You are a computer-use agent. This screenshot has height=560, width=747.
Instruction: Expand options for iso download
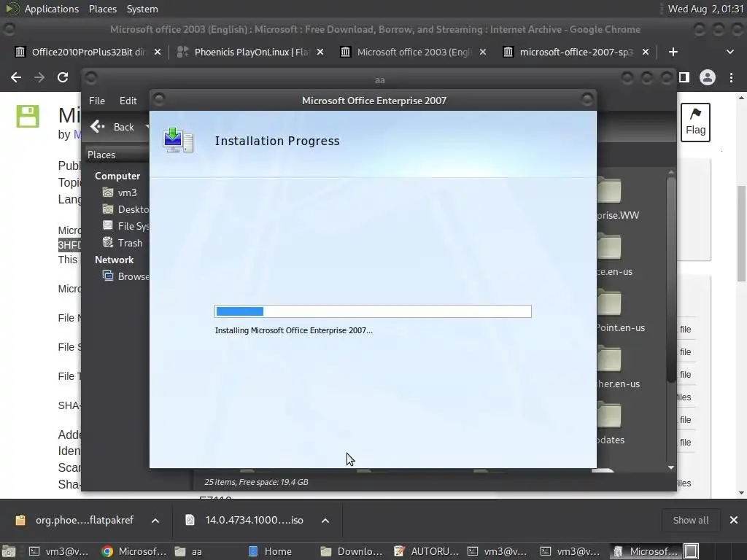click(x=325, y=521)
